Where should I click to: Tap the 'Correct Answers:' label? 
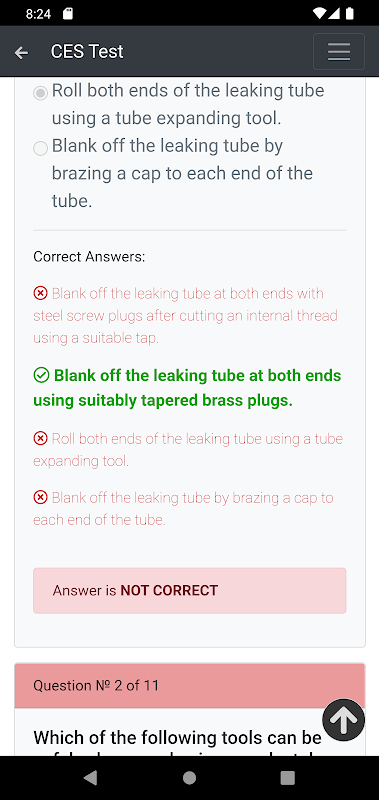[x=89, y=257]
